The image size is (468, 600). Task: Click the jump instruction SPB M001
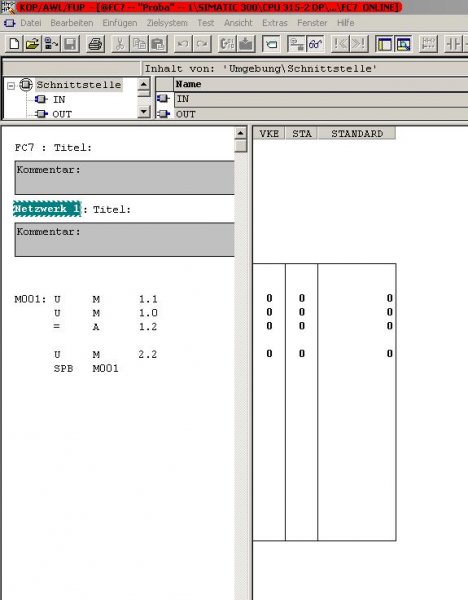coord(86,368)
